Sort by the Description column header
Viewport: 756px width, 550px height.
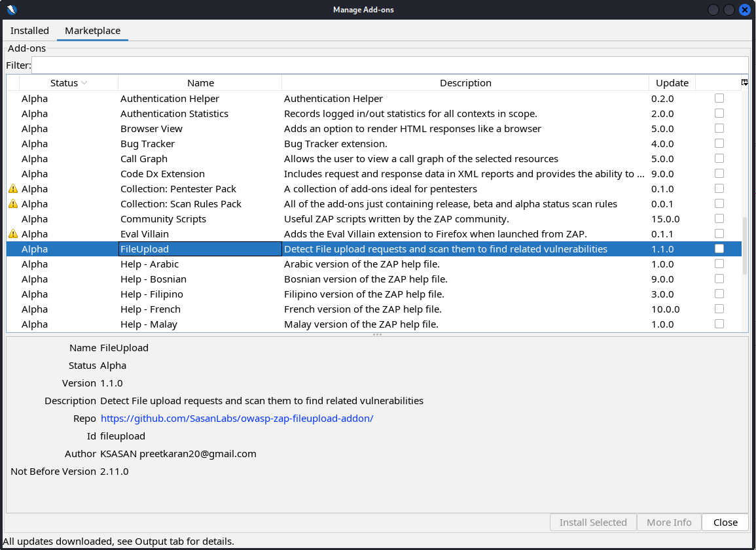pos(465,83)
